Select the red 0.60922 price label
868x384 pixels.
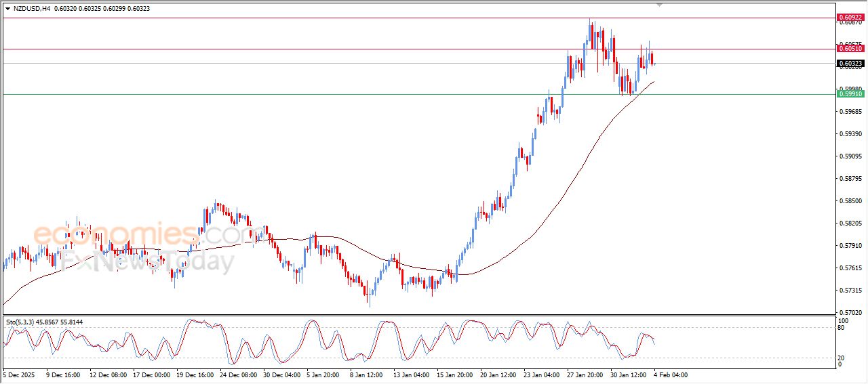[850, 17]
